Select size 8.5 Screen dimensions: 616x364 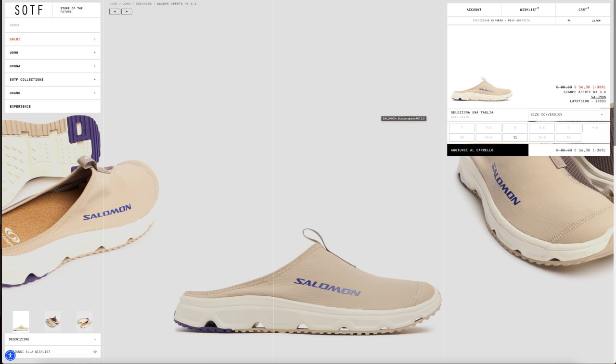[x=542, y=128]
